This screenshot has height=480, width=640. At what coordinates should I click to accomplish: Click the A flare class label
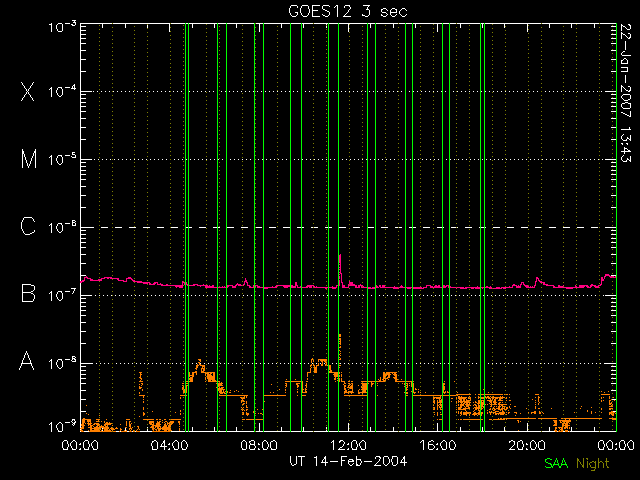[x=27, y=361]
